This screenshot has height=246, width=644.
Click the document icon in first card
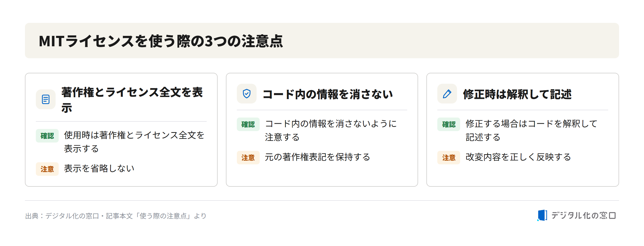pyautogui.click(x=46, y=99)
